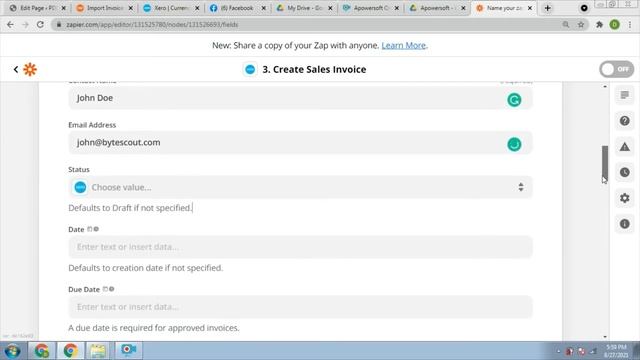Open a new browser tab
Screen dimensions: 640x360
(x=547, y=8)
